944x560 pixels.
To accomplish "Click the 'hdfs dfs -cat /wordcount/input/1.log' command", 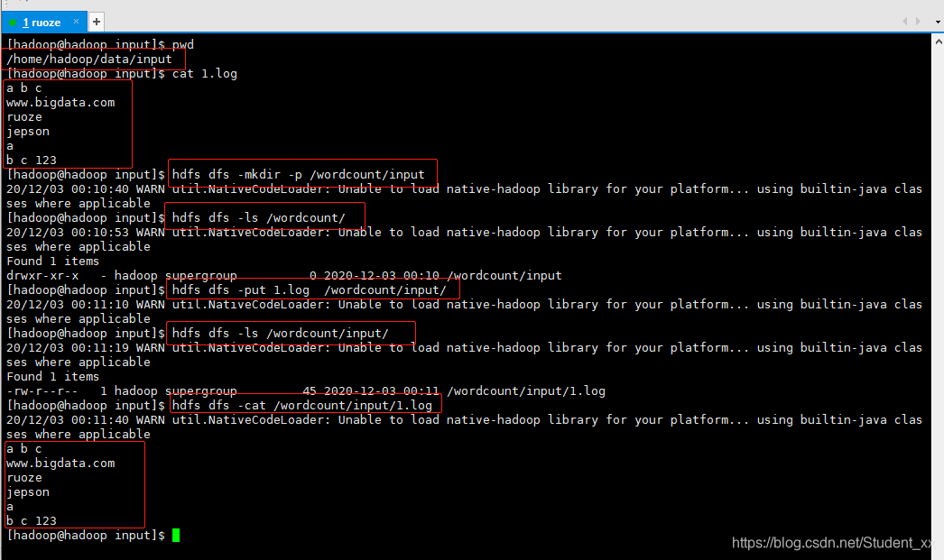I will tap(302, 406).
